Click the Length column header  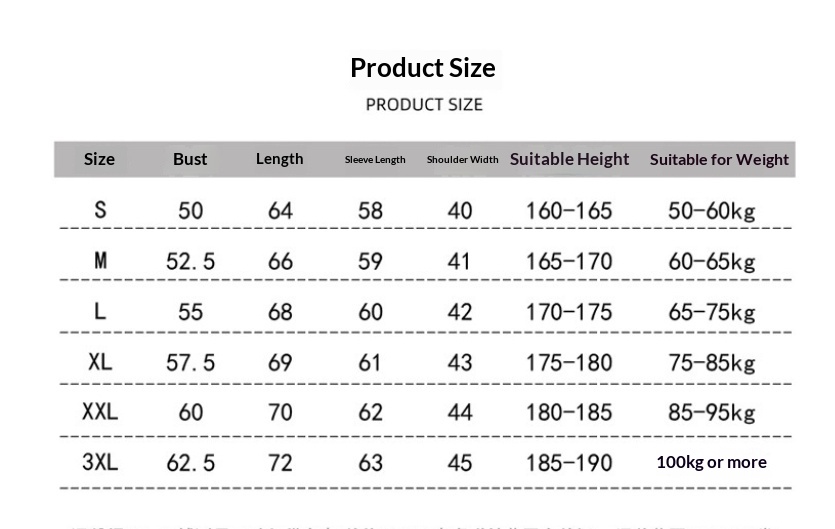tap(279, 158)
